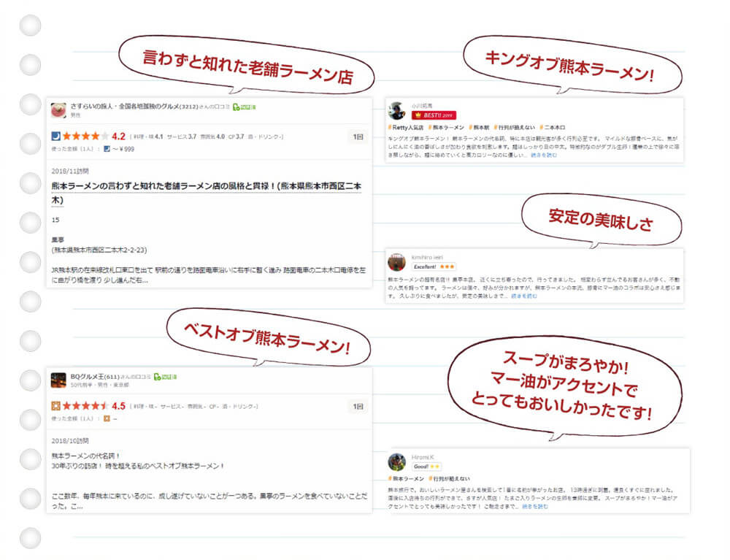Click the Excellent! three-star badge
Image resolution: width=730 pixels, height=560 pixels.
434,266
